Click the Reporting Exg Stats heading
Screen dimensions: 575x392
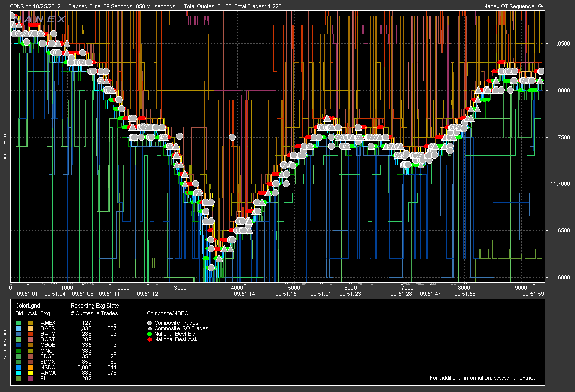click(95, 306)
